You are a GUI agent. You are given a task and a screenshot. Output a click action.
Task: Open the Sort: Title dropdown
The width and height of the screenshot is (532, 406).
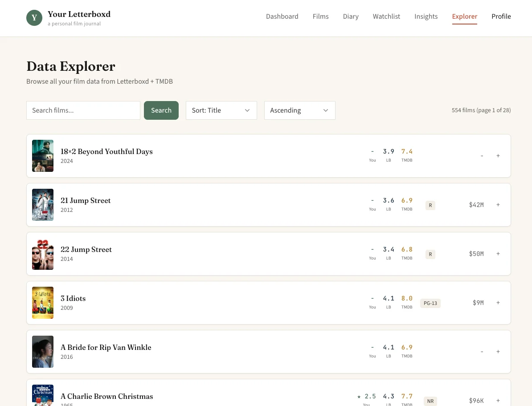point(221,110)
